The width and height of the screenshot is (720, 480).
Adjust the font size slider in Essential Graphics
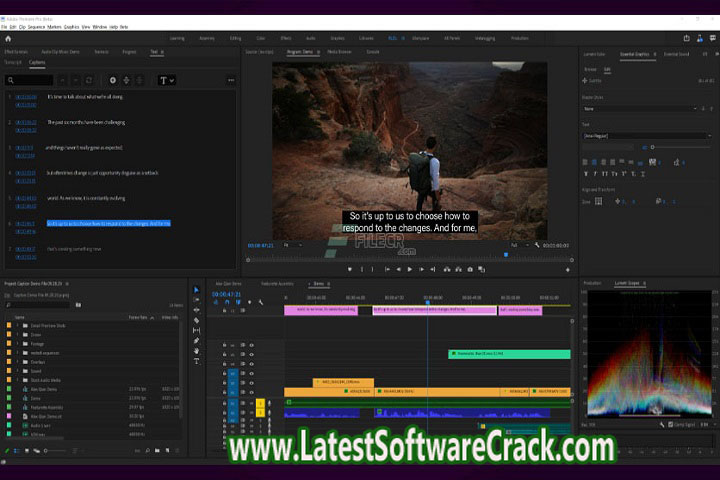click(x=655, y=147)
